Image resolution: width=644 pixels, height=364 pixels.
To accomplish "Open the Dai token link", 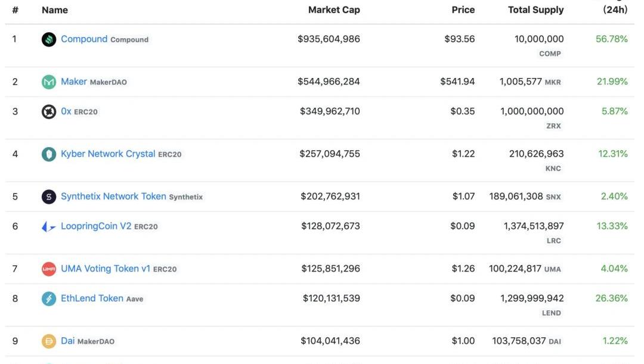I will tap(68, 341).
